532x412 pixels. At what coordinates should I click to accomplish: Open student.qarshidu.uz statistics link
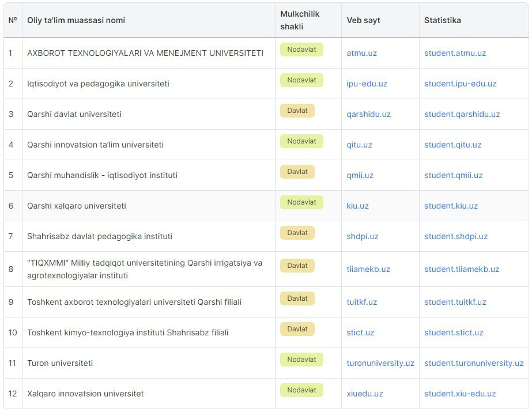(x=462, y=114)
